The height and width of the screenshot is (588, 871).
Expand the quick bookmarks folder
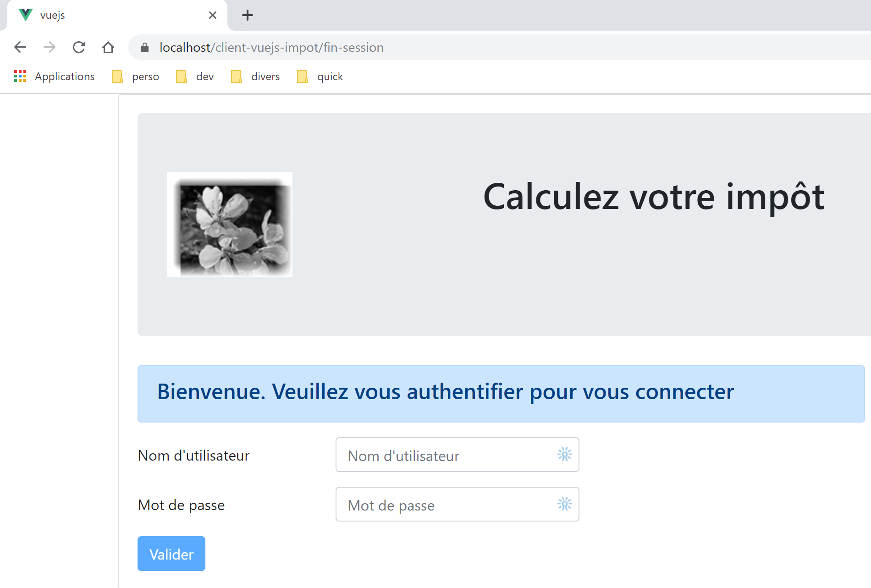click(x=320, y=77)
